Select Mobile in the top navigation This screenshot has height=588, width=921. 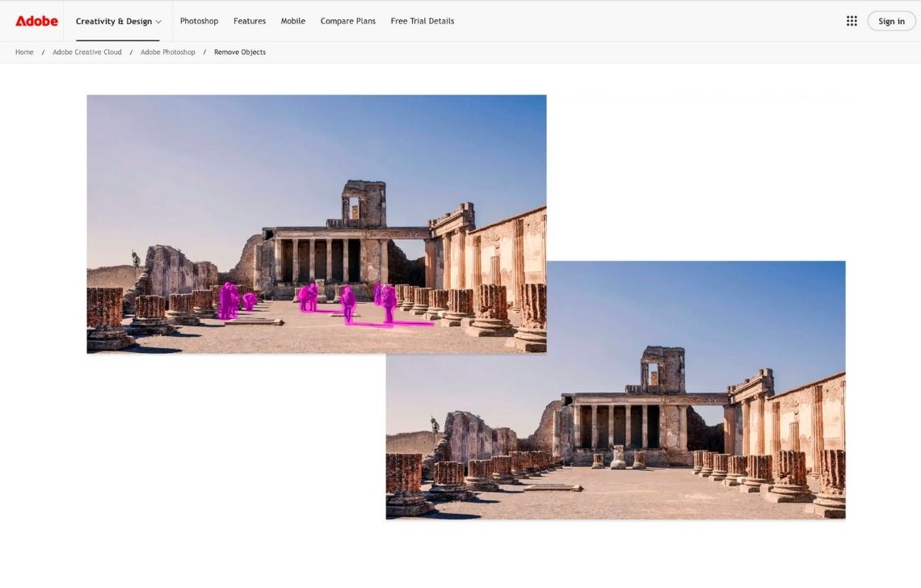292,21
